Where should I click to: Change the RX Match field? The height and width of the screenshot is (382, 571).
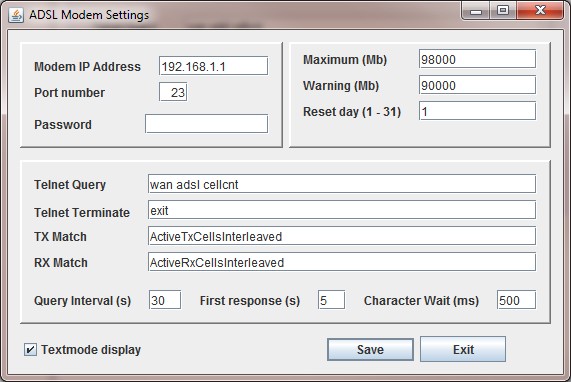342,262
